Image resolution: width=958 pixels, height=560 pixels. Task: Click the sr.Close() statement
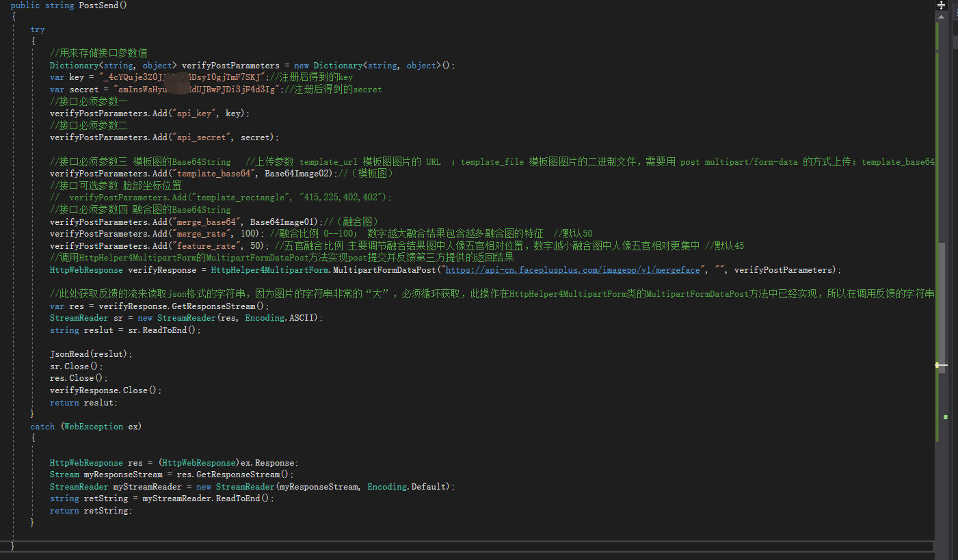point(77,366)
